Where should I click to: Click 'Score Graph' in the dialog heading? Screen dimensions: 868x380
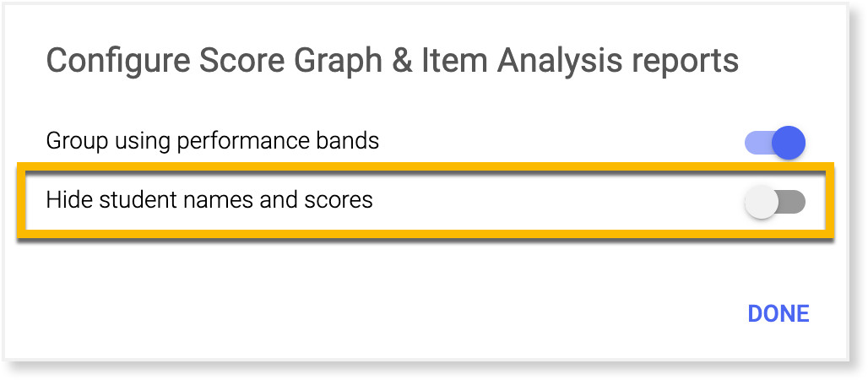[244, 61]
